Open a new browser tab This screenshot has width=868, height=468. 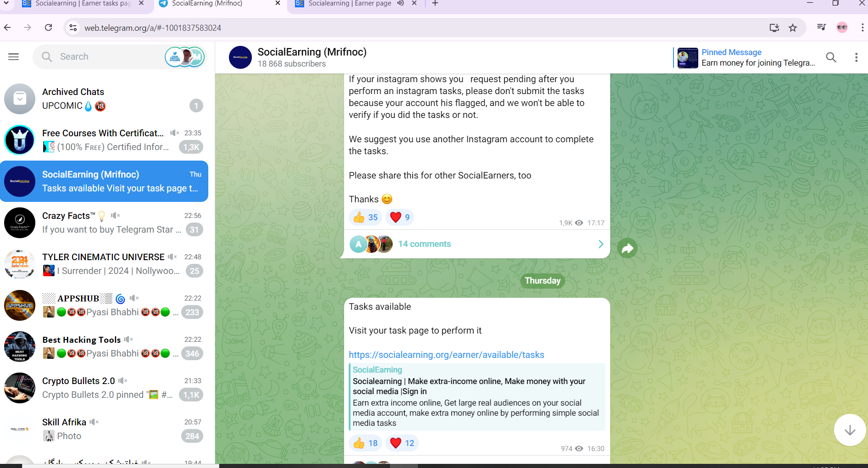(x=435, y=3)
